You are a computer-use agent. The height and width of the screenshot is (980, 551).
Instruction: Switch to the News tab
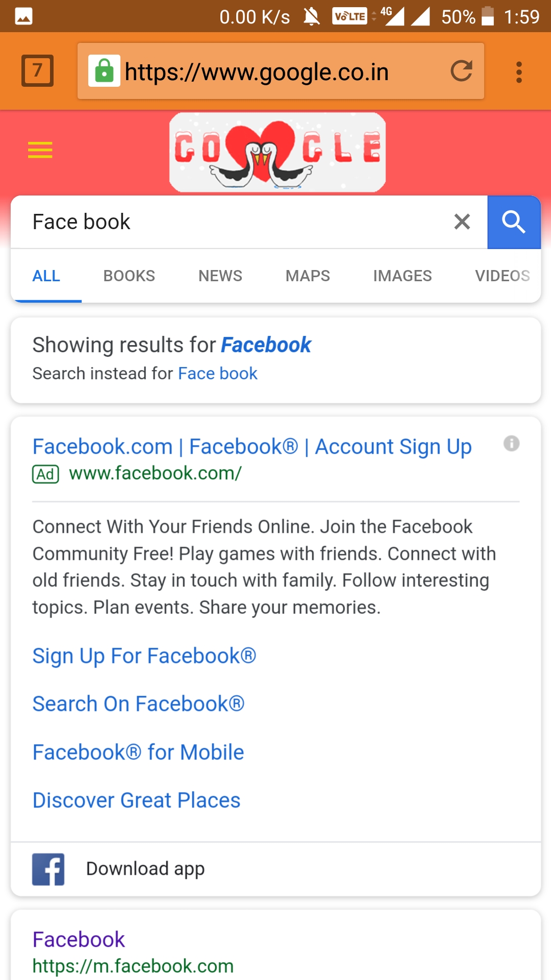click(x=220, y=276)
